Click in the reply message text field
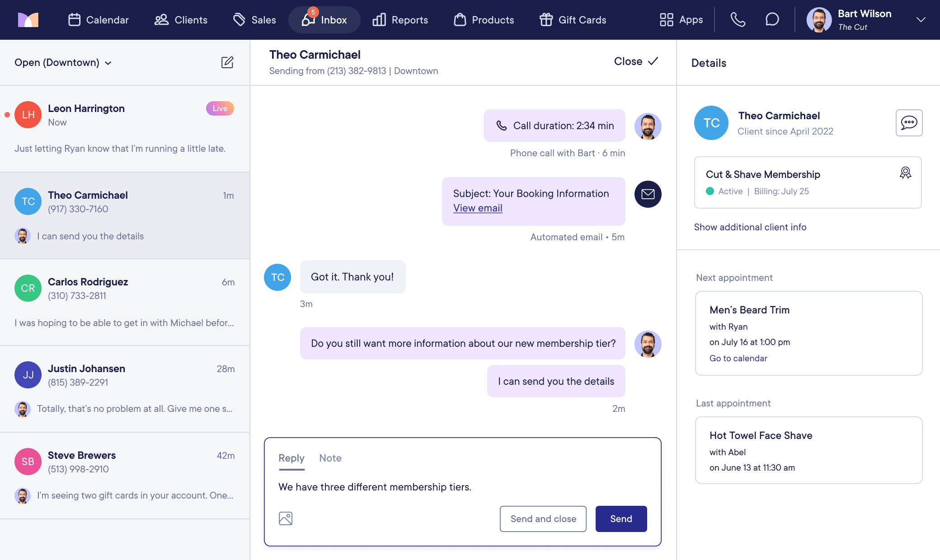 coord(461,487)
